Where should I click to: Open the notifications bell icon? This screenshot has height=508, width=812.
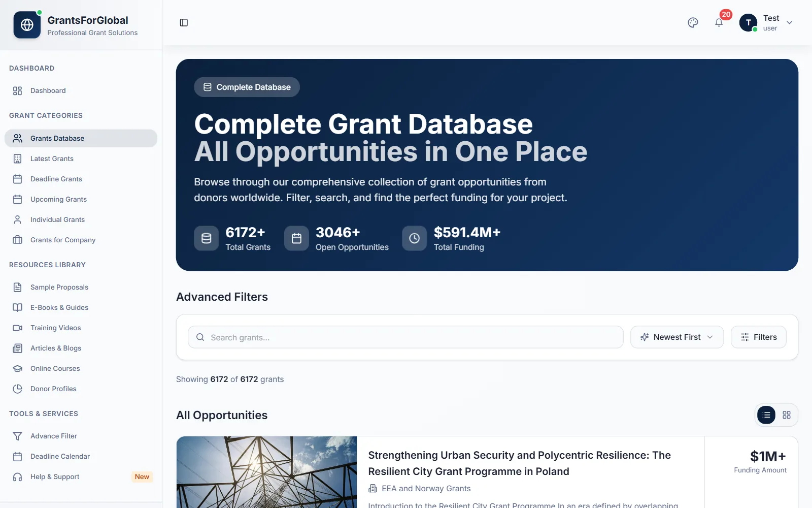[x=719, y=22]
